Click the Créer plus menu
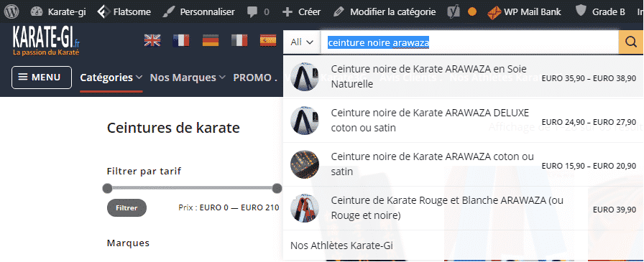The image size is (644, 262). 301,12
